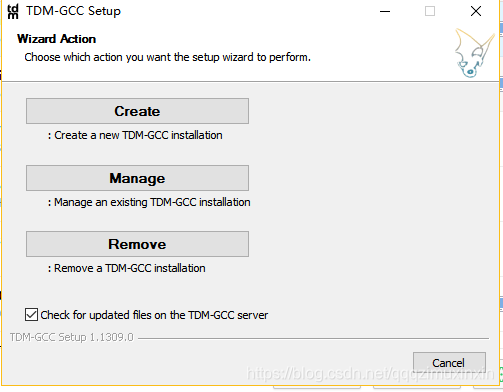Uncheck 'Check for updated files' checkbox
Screen dimensions: 503x392
(31, 315)
